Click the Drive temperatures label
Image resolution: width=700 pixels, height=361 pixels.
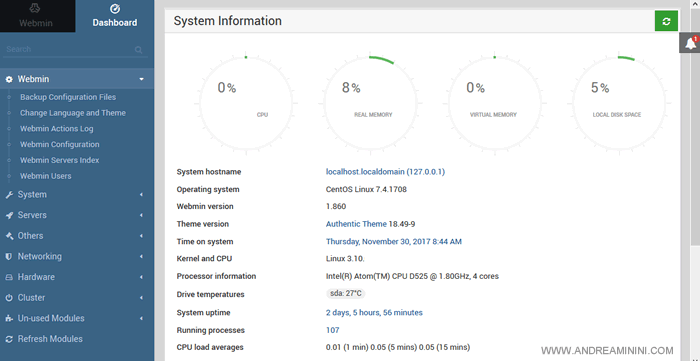point(210,295)
